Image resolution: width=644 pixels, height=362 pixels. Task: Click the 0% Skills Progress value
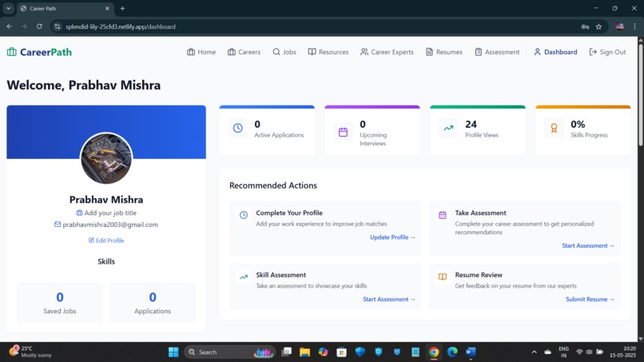pyautogui.click(x=578, y=124)
